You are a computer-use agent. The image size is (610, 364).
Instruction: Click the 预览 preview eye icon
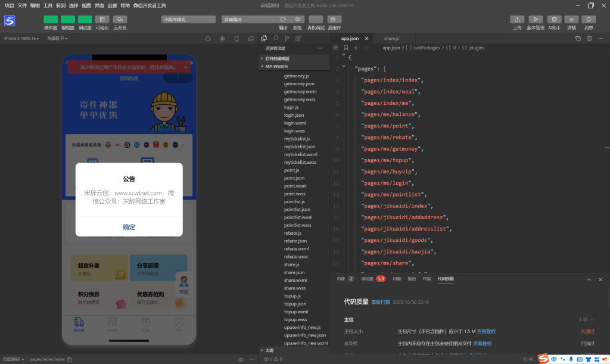(x=298, y=20)
